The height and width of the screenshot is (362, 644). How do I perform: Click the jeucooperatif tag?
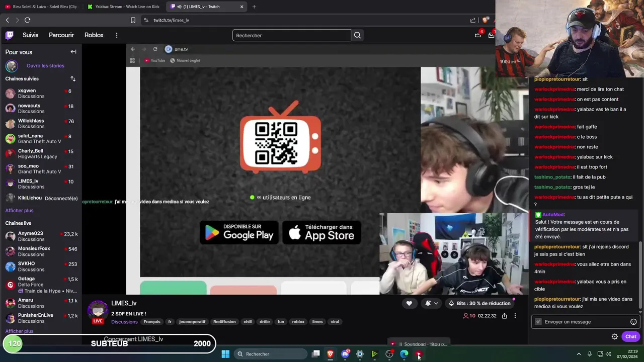pos(192,322)
